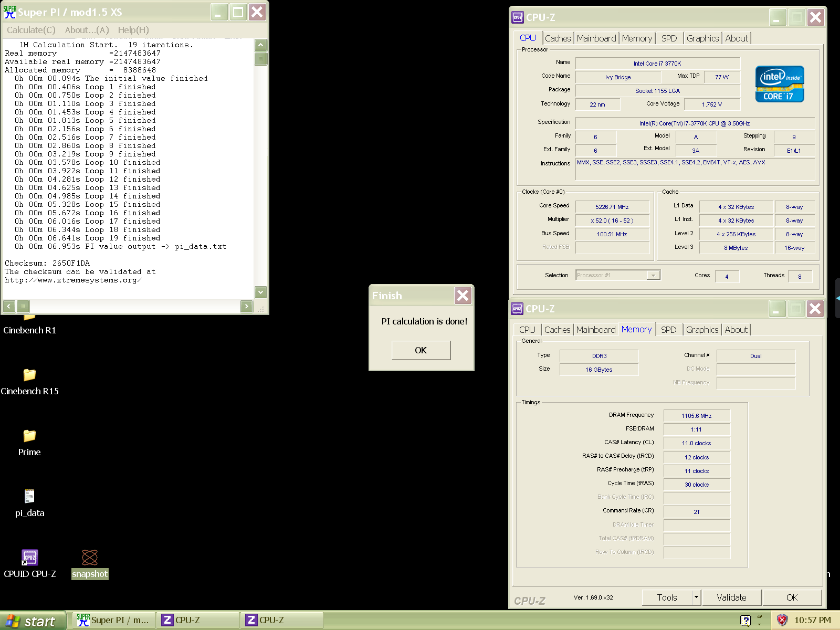Open the Help(H) menu
840x630 pixels.
(133, 30)
